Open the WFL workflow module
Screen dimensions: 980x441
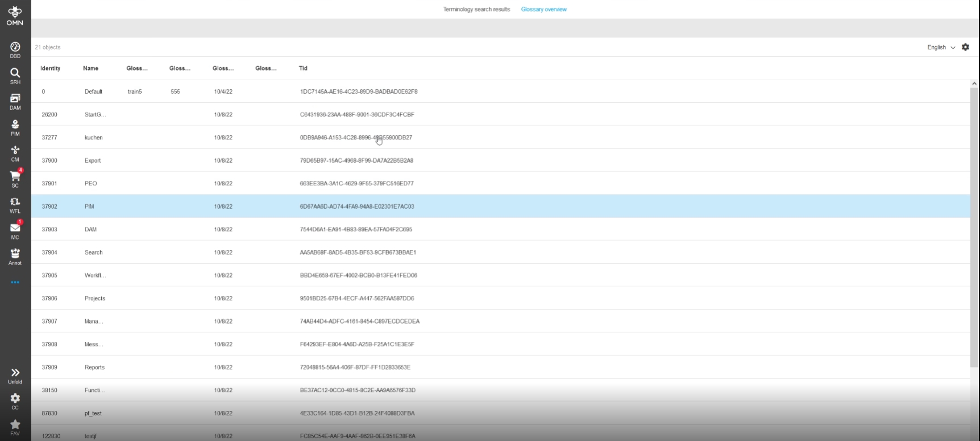coord(15,205)
